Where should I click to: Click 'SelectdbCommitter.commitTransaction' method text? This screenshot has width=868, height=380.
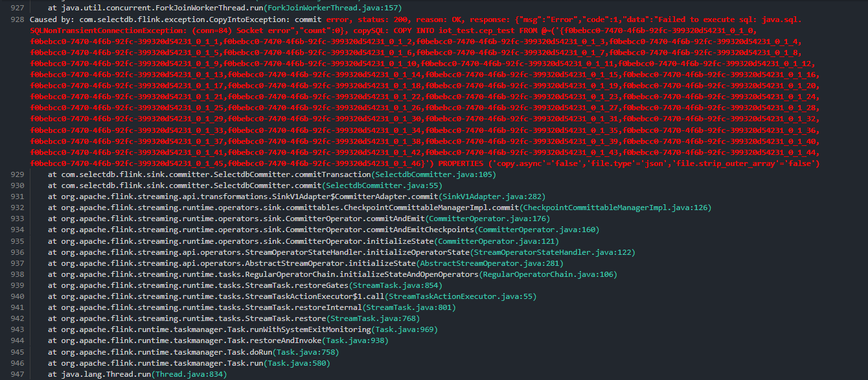pos(291,174)
